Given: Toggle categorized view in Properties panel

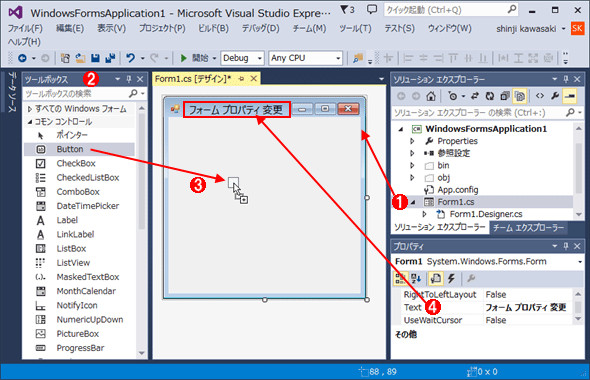Looking at the screenshot, I should click(x=400, y=278).
